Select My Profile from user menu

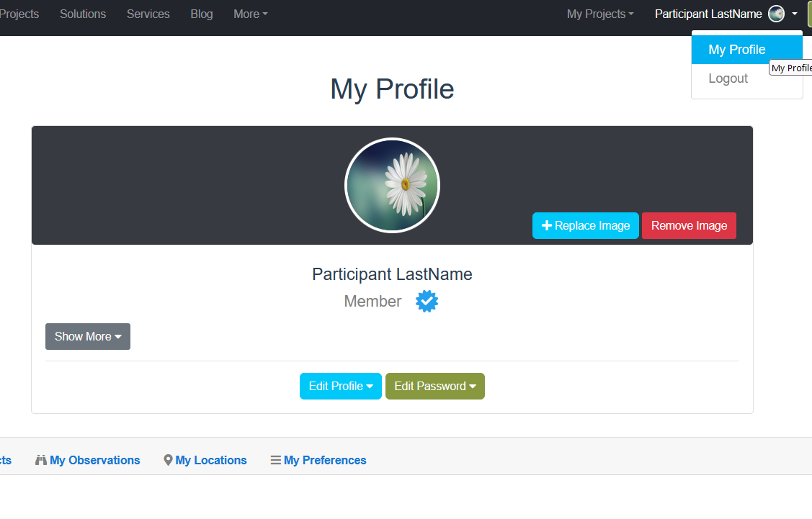click(736, 50)
